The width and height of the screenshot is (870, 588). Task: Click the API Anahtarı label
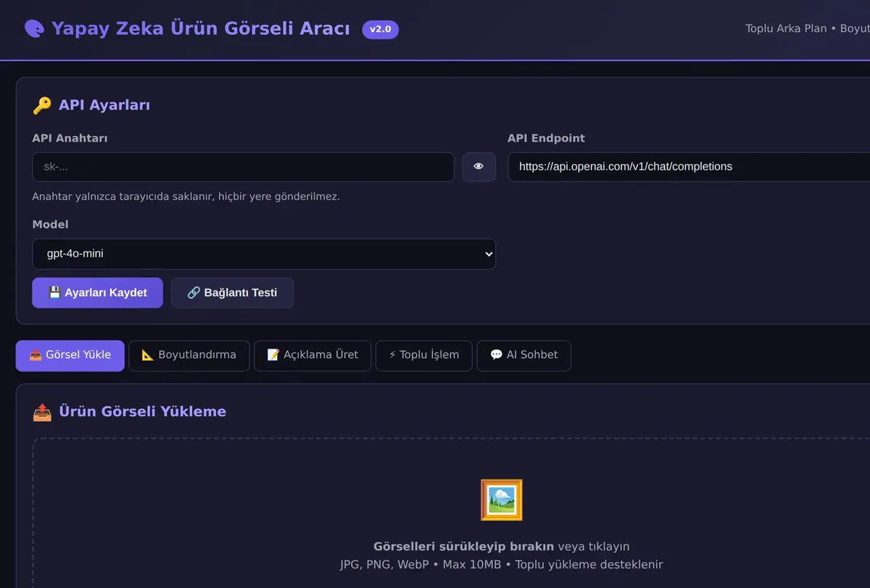[x=70, y=138]
